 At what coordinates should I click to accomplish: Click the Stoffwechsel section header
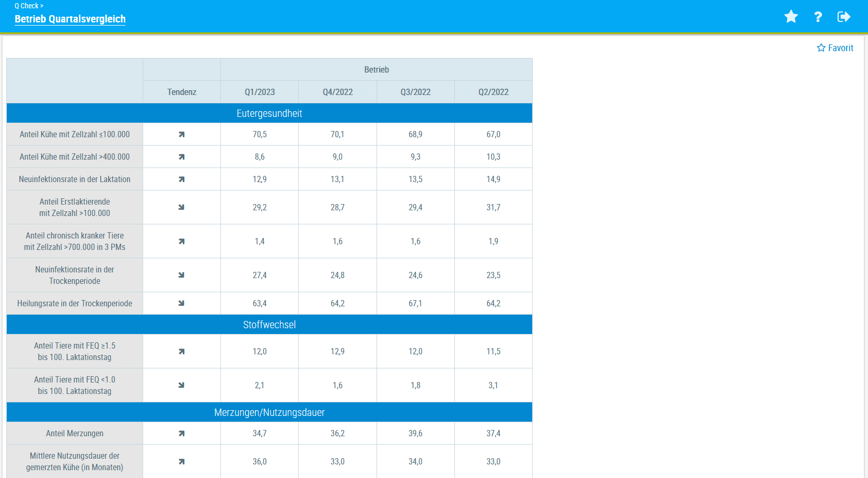click(269, 325)
